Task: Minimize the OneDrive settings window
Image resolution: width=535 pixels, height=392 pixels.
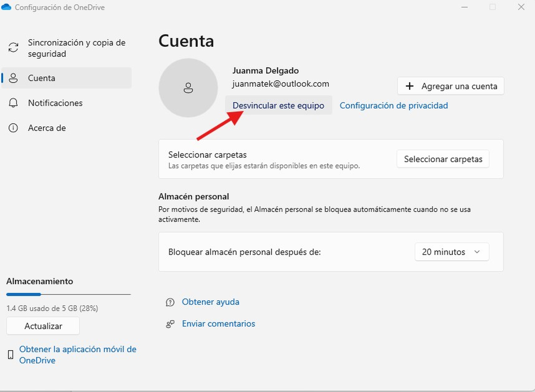Action: point(465,7)
